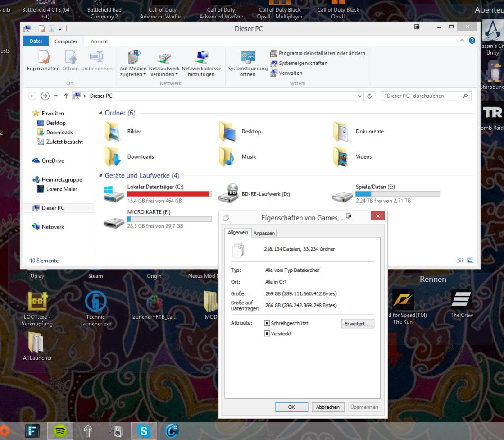The height and width of the screenshot is (440, 504).
Task: Select the Spiele/Daten (E:) drive
Action: [x=386, y=193]
